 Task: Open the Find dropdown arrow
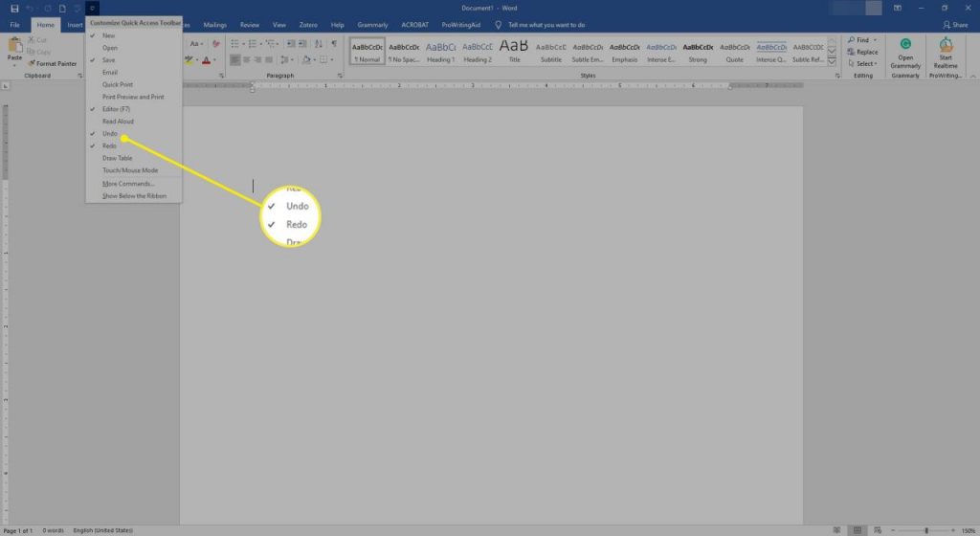click(875, 40)
